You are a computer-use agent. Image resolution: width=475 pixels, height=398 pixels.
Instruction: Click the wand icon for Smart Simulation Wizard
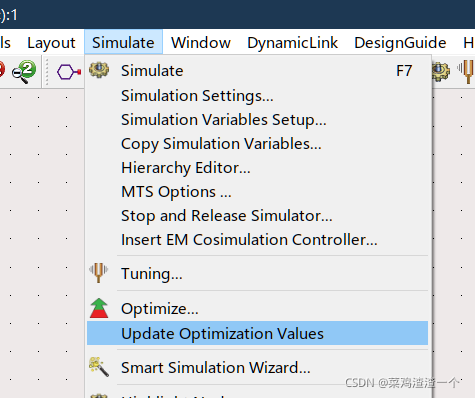99,367
